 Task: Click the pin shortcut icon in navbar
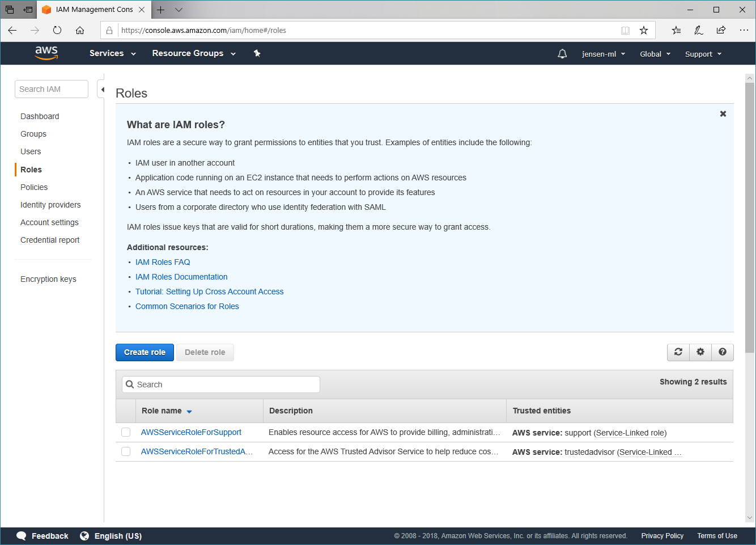(x=257, y=53)
